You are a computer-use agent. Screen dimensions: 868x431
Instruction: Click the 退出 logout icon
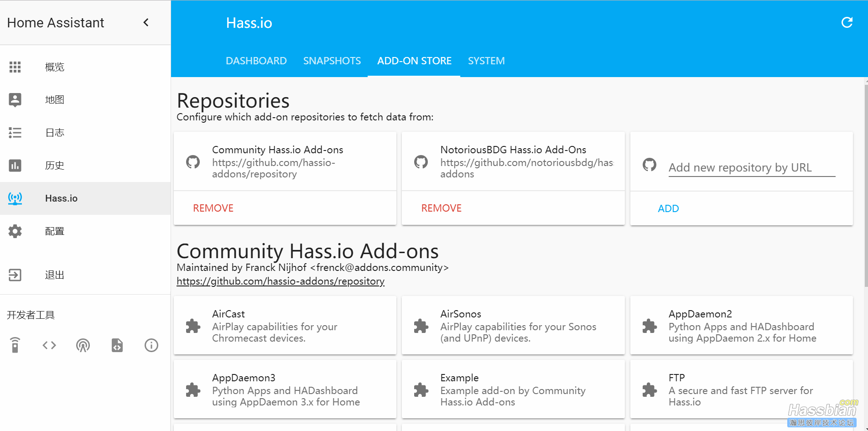15,275
